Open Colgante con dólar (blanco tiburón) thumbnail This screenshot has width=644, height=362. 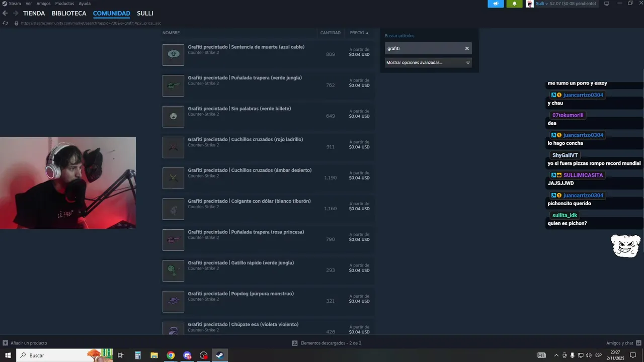pos(173,209)
